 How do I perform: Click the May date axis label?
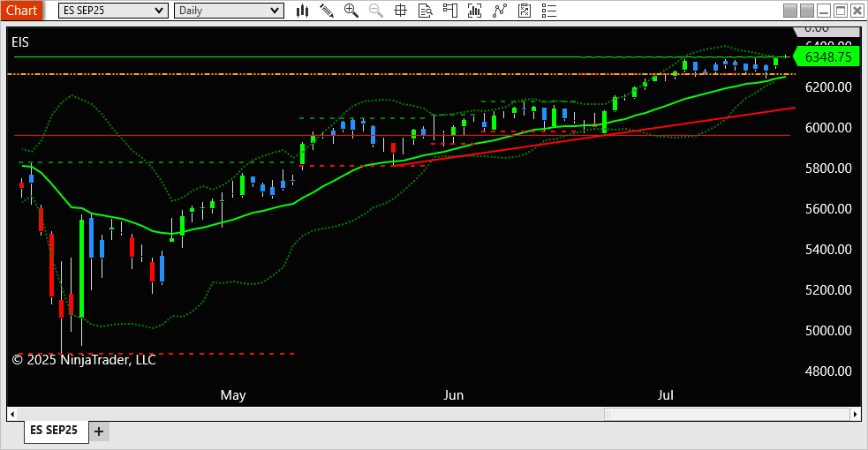click(x=233, y=395)
